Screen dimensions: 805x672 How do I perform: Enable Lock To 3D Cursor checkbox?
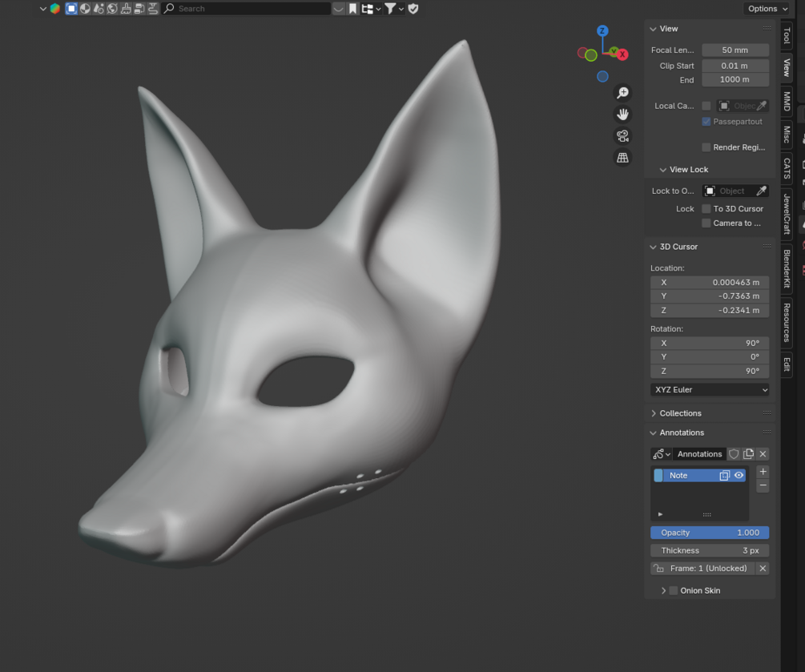click(x=706, y=209)
